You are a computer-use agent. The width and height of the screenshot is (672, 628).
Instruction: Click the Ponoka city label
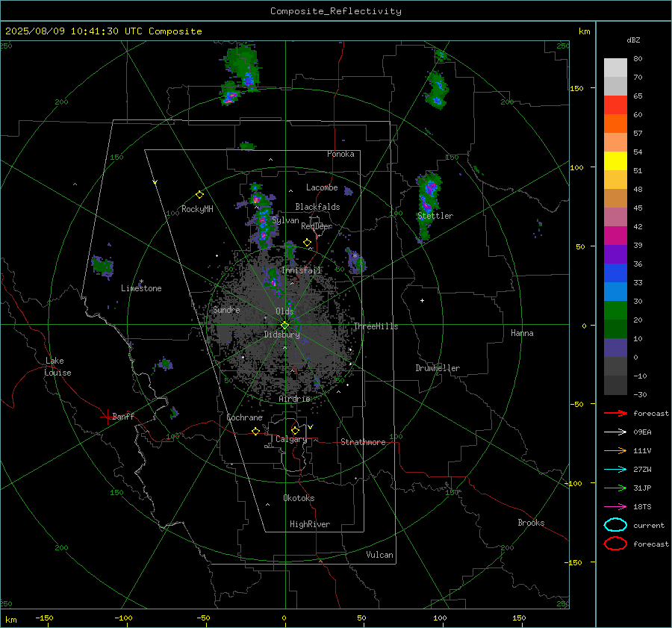pyautogui.click(x=340, y=154)
